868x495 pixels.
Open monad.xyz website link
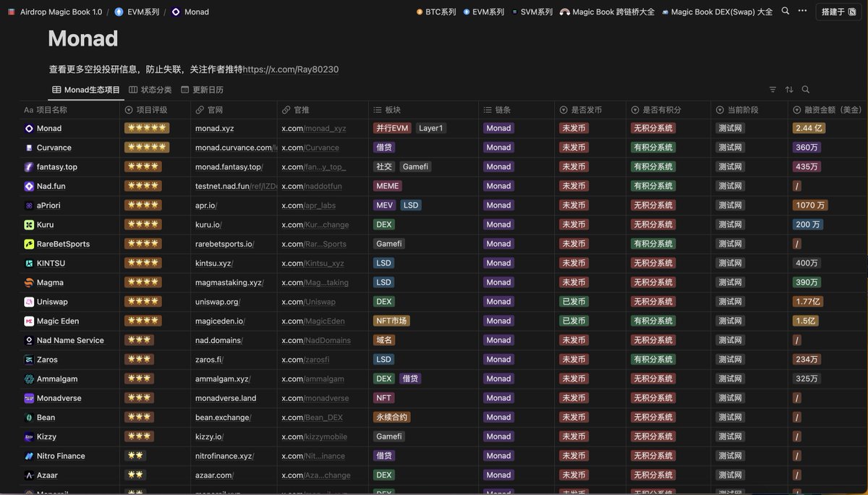tap(215, 128)
